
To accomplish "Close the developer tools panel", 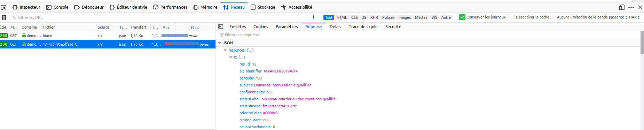I will click(x=640, y=7).
